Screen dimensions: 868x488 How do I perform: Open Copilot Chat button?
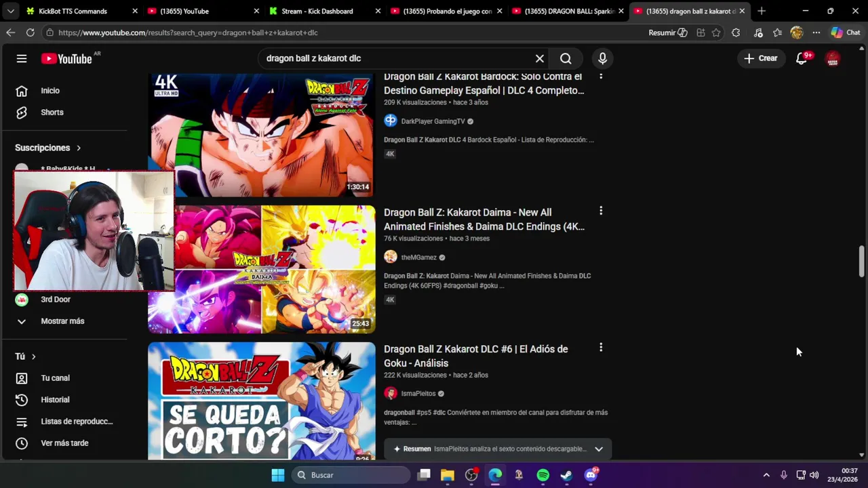click(846, 33)
